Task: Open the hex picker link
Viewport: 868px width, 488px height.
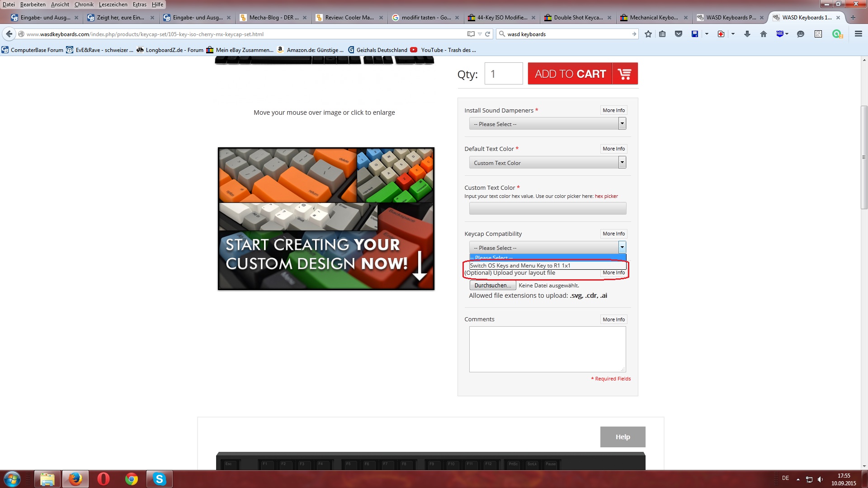Action: [606, 196]
